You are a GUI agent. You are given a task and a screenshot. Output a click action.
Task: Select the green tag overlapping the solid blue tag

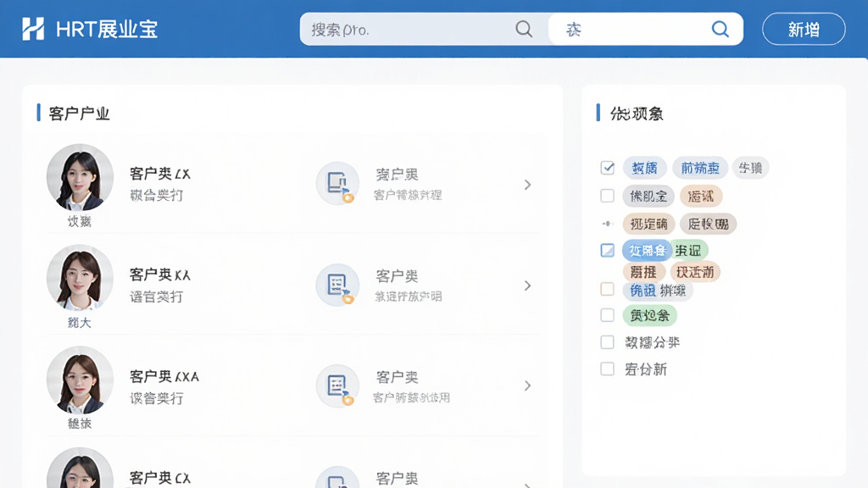(x=689, y=251)
